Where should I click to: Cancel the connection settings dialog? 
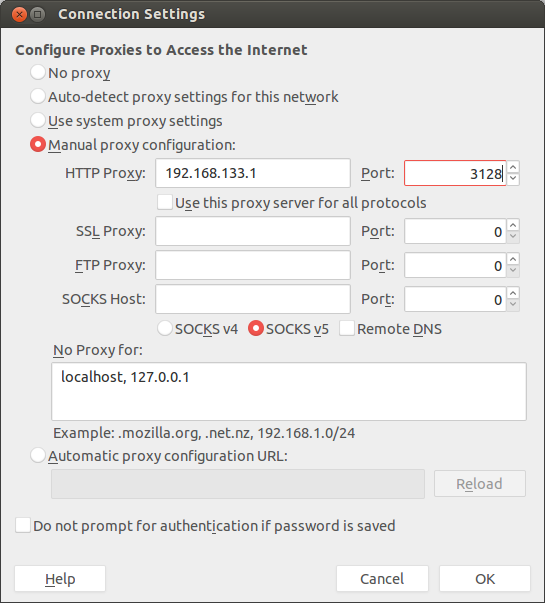tap(382, 578)
